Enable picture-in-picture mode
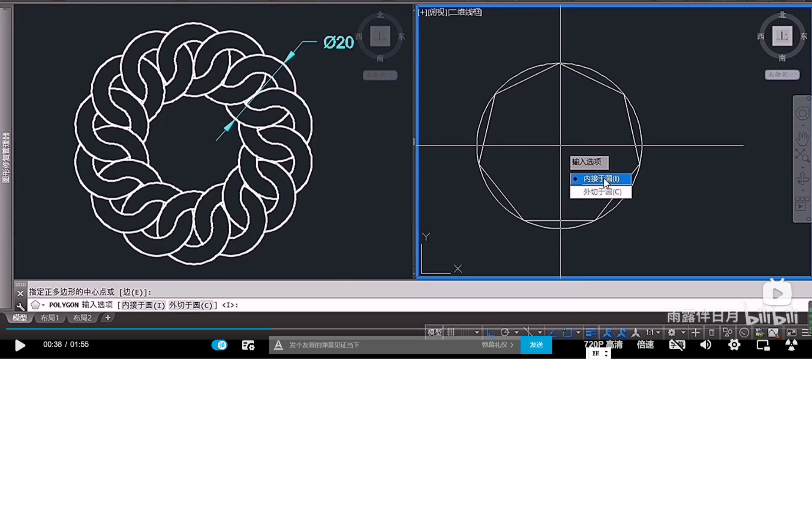Viewport: 812px width, 508px height. pyautogui.click(x=763, y=345)
